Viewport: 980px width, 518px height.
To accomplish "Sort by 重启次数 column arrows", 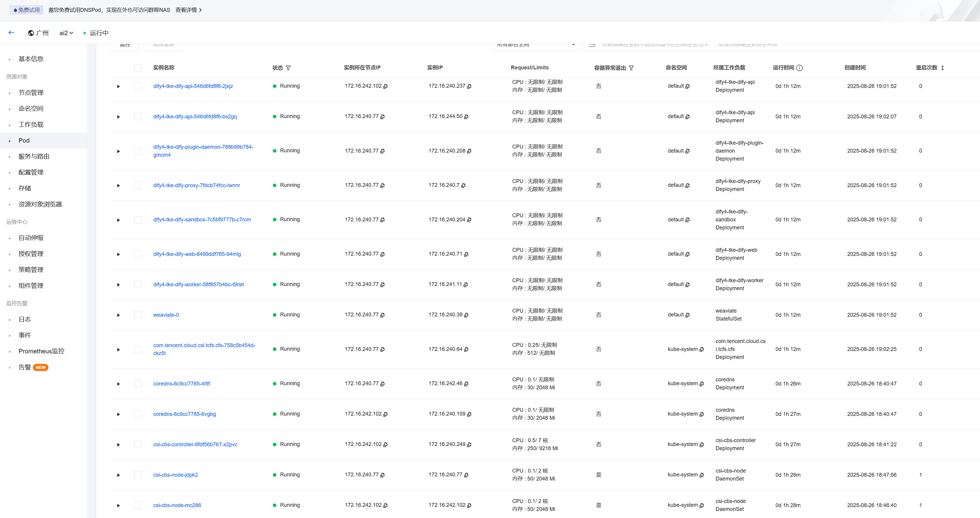I will pyautogui.click(x=942, y=68).
